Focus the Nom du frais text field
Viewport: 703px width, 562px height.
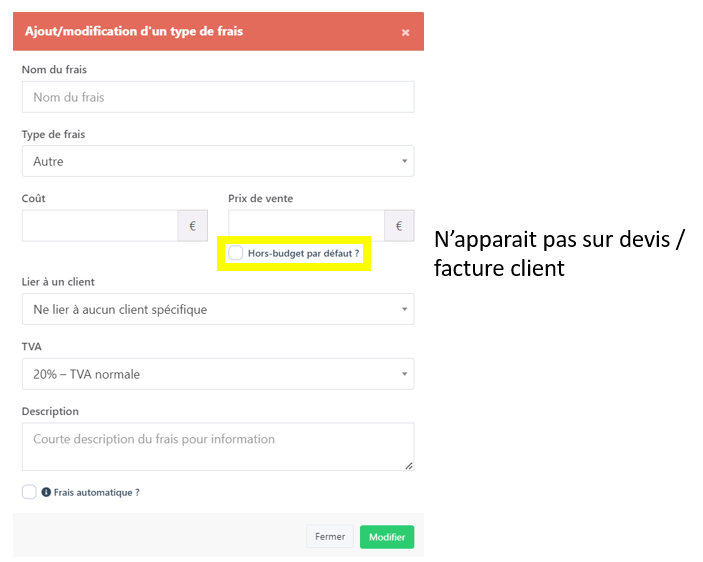click(217, 97)
